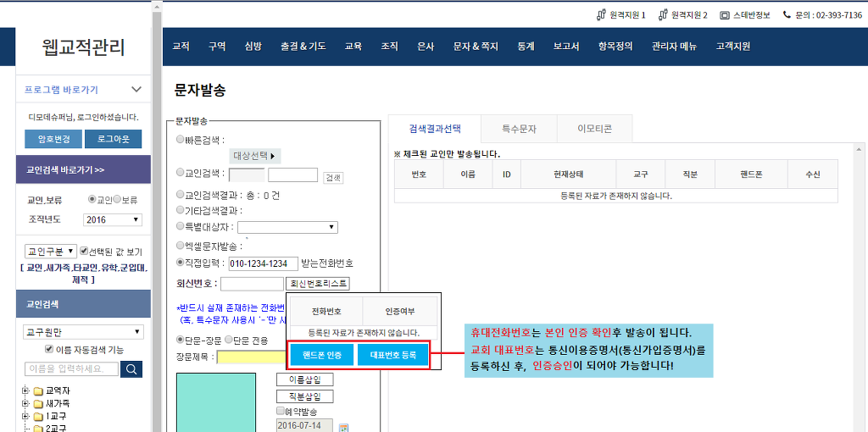Choose the 보류 radio in sidebar
Image resolution: width=868 pixels, height=432 pixels.
click(x=117, y=198)
